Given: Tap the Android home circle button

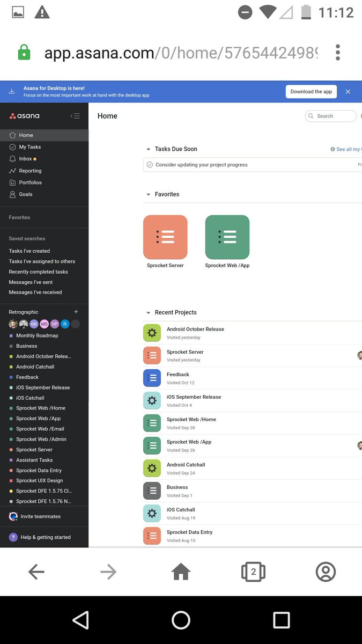Looking at the screenshot, I should 181,620.
